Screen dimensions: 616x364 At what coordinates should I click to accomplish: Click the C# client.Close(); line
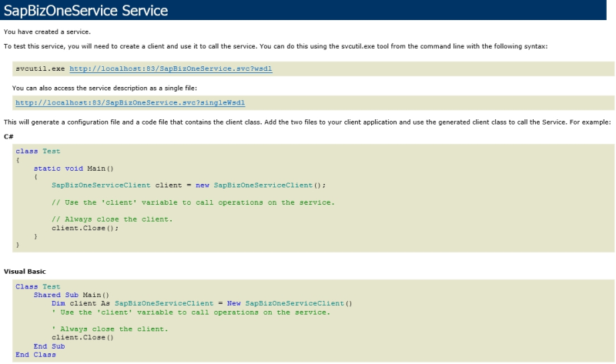coord(85,228)
